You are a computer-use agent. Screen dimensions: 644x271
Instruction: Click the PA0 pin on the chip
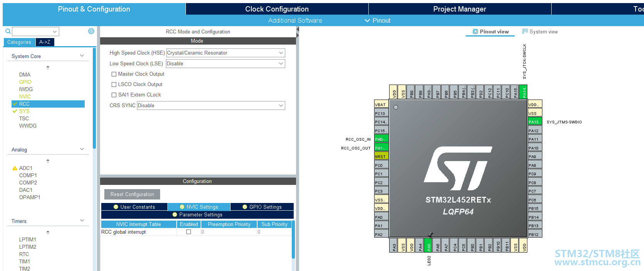[x=381, y=217]
